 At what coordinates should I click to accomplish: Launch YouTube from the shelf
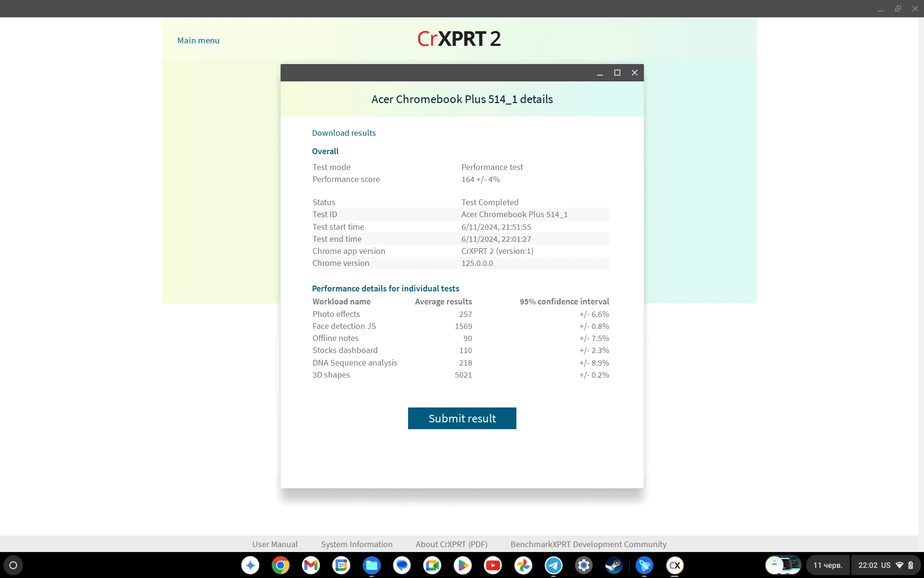coord(493,565)
